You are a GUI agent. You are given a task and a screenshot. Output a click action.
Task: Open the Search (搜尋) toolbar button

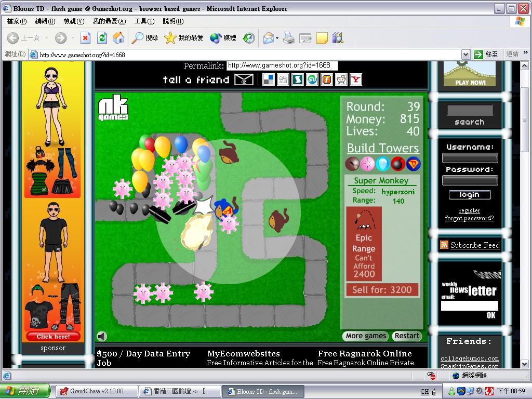[145, 37]
